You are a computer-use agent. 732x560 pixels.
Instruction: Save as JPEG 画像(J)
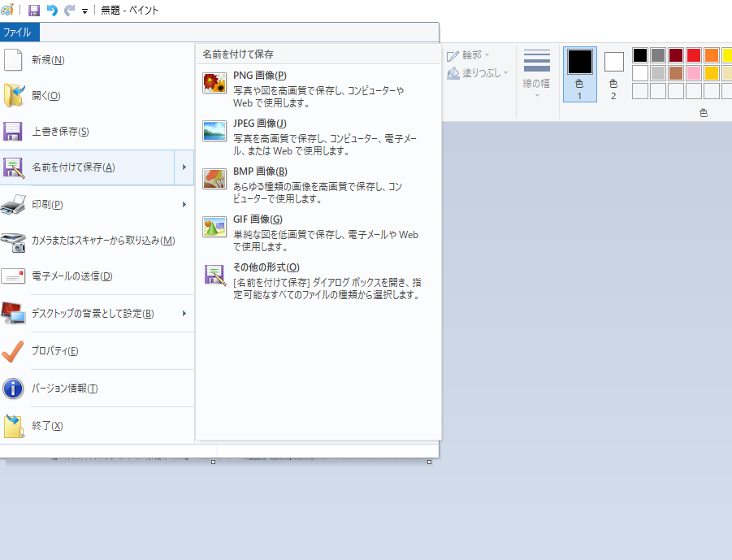318,137
